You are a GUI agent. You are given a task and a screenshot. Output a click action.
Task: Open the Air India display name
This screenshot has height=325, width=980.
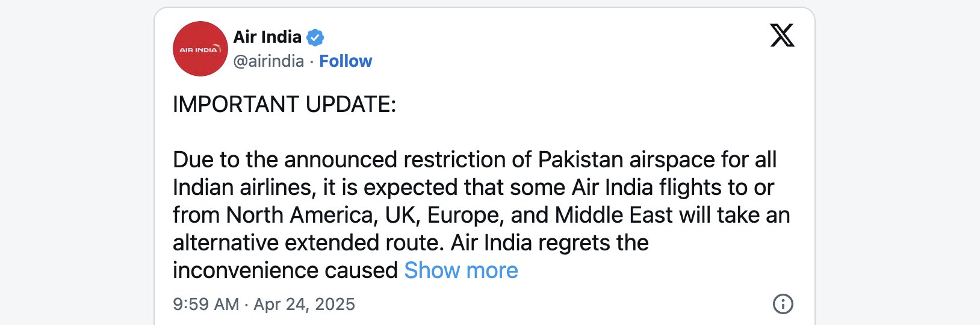(267, 37)
